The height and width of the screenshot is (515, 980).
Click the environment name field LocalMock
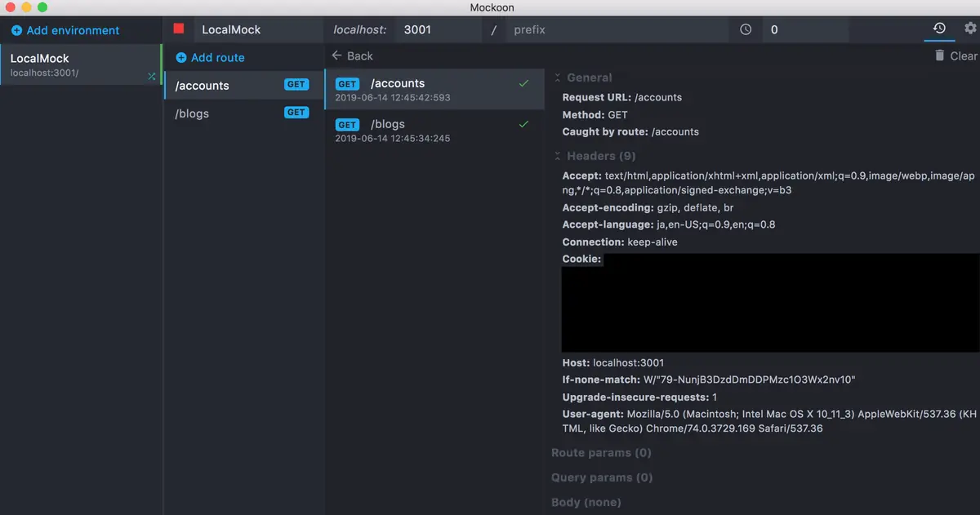(x=257, y=29)
